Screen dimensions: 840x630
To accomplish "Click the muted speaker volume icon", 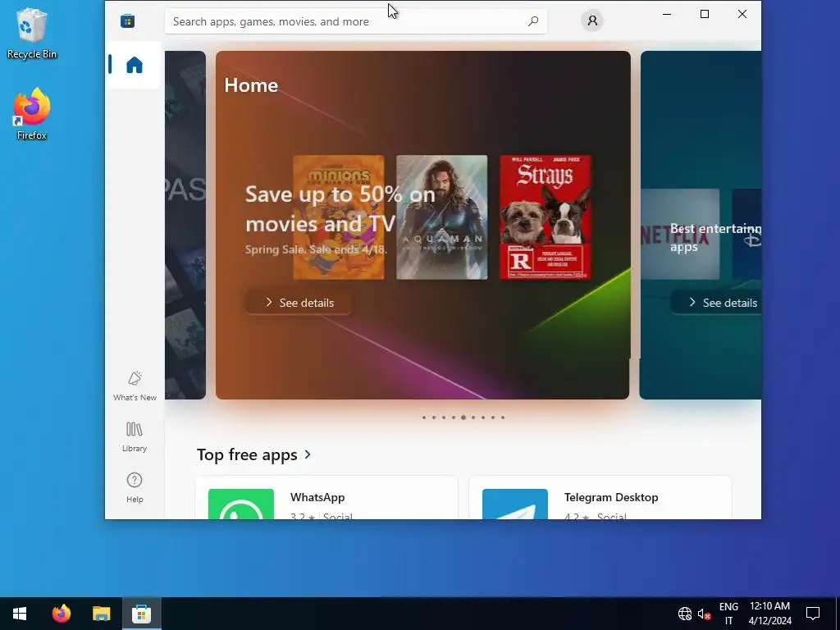I will click(x=704, y=614).
